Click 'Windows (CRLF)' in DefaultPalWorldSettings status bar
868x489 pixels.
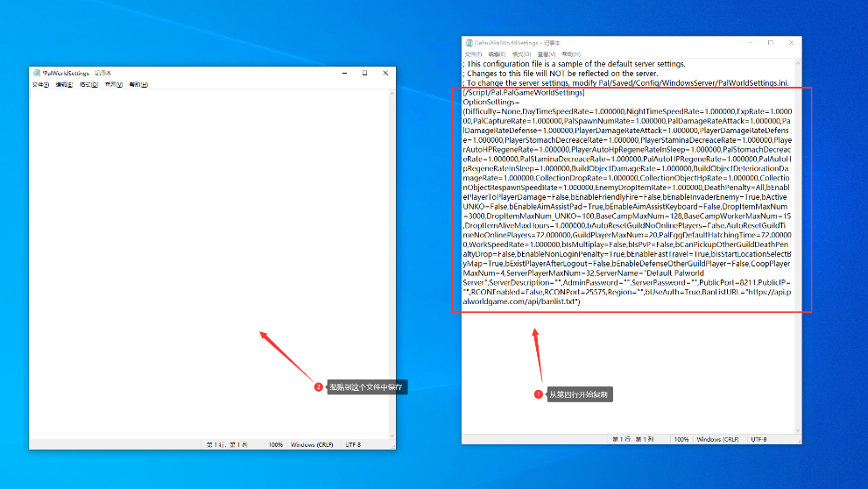(718, 439)
